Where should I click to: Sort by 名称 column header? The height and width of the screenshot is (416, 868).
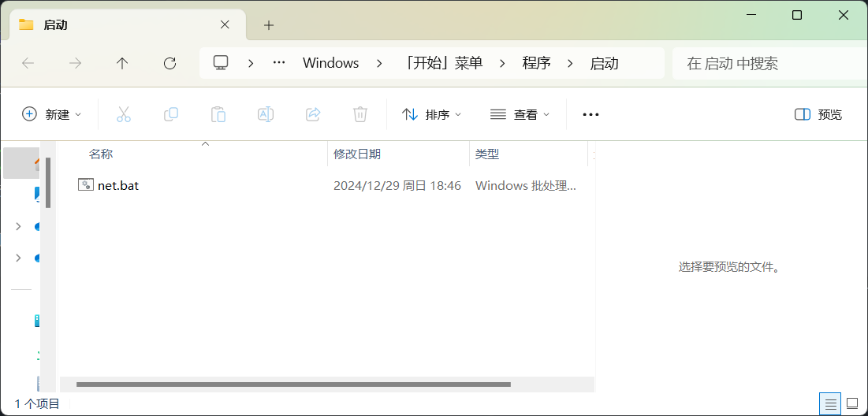101,154
